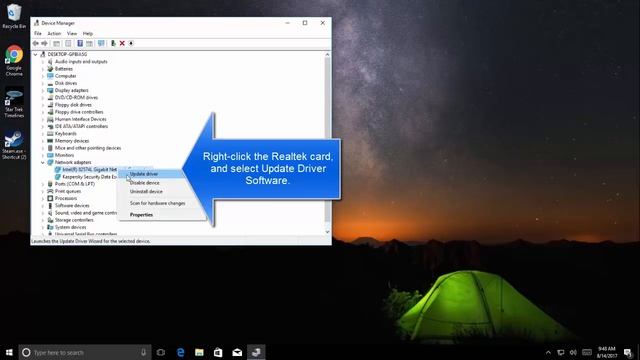This screenshot has width=640, height=360.
Task: Click the Disable device down-arrow toolbar icon
Action: click(131, 43)
